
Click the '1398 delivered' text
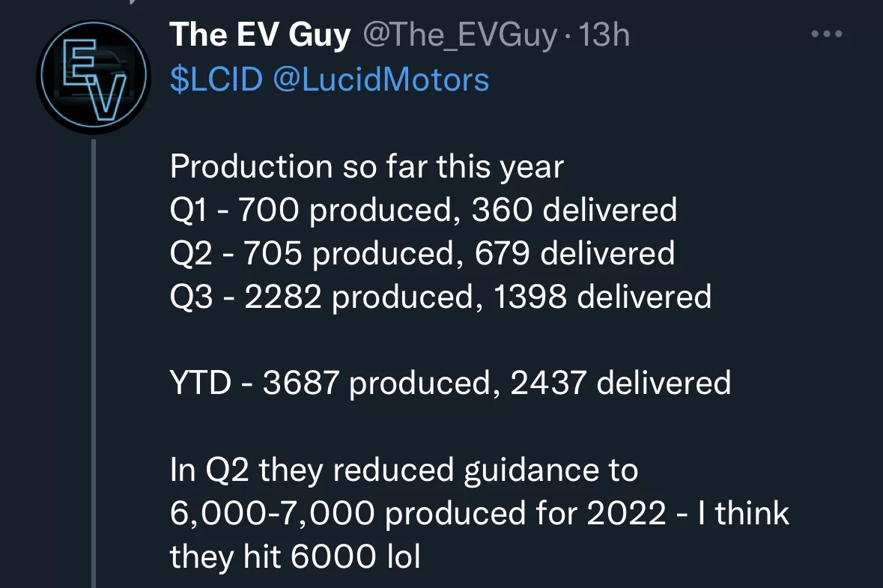(602, 297)
